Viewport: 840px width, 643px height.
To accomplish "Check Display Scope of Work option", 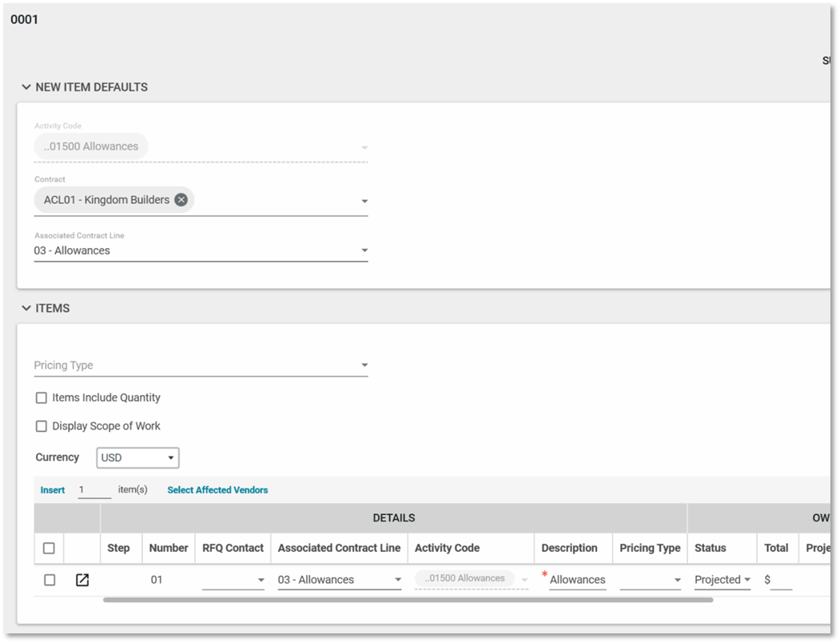I will pos(42,426).
